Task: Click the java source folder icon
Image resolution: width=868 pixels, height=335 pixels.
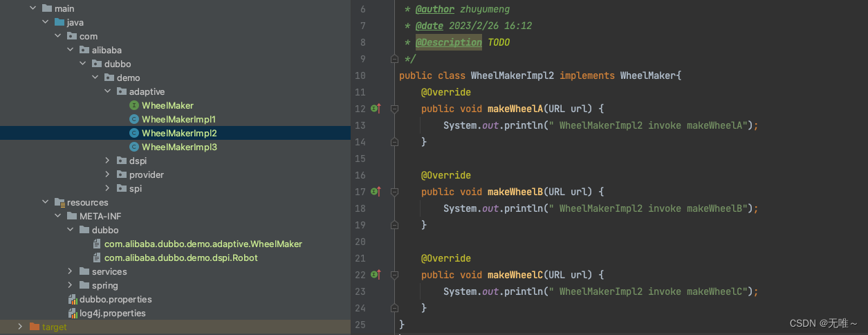Action: click(59, 22)
